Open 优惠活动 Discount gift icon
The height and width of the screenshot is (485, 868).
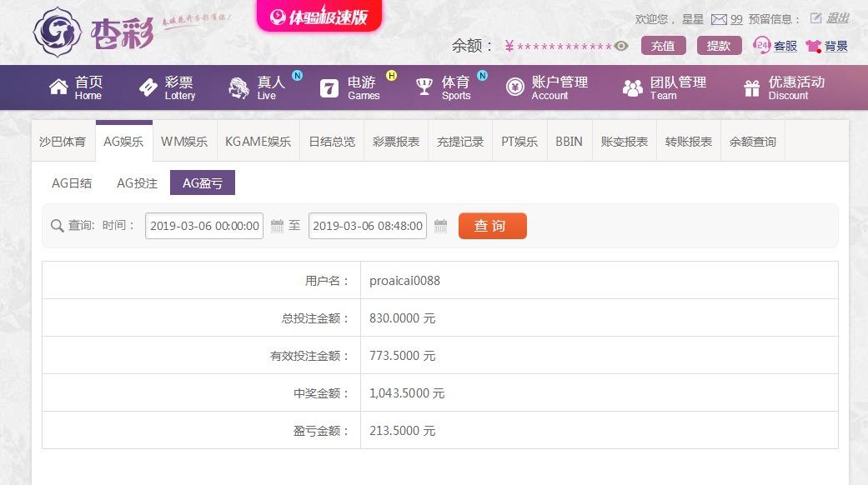[752, 88]
